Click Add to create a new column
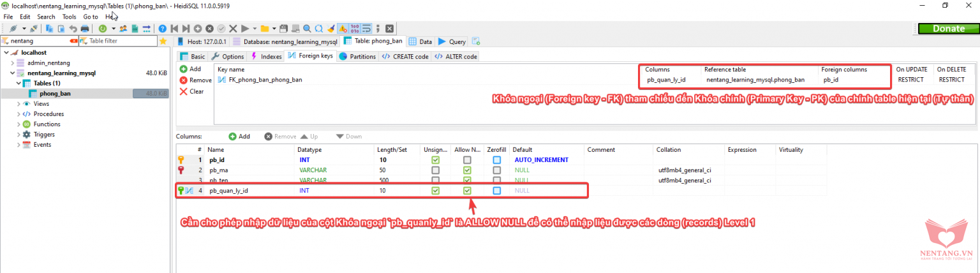The width and height of the screenshot is (980, 273). coord(240,136)
